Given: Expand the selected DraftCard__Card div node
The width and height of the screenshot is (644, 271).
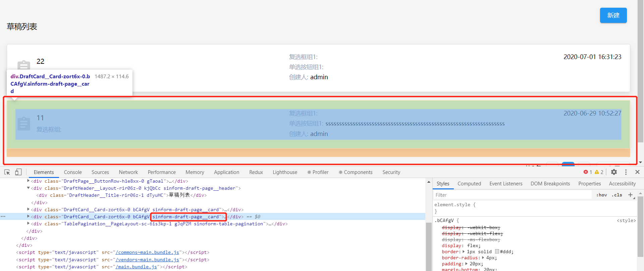Looking at the screenshot, I should [28, 217].
